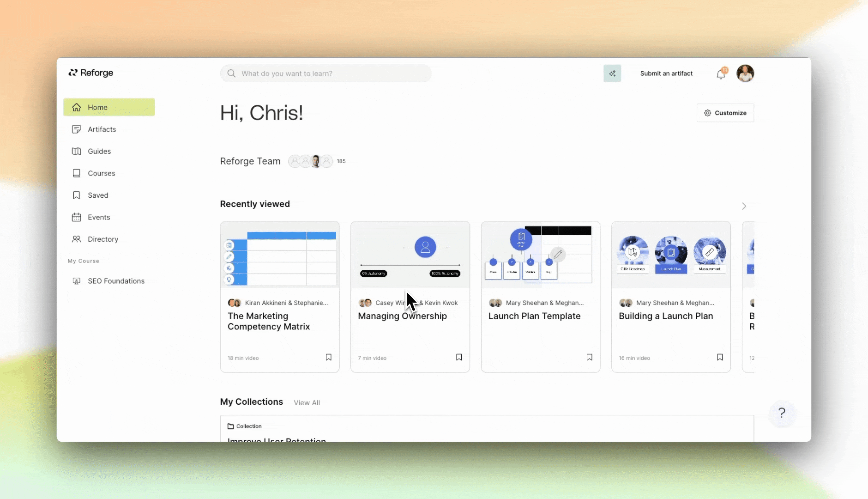Image resolution: width=868 pixels, height=499 pixels.
Task: Click the Managing Ownership title
Action: click(403, 316)
